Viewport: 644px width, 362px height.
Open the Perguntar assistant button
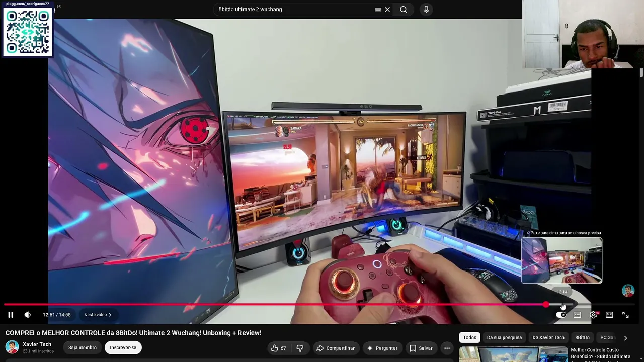[x=382, y=348]
